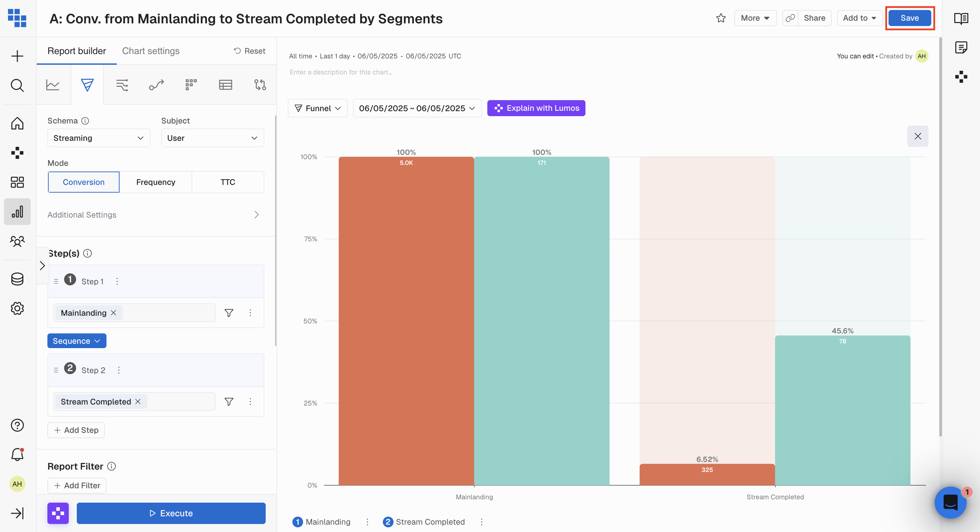The image size is (980, 532).
Task: Click the Add Step button
Action: (x=76, y=430)
